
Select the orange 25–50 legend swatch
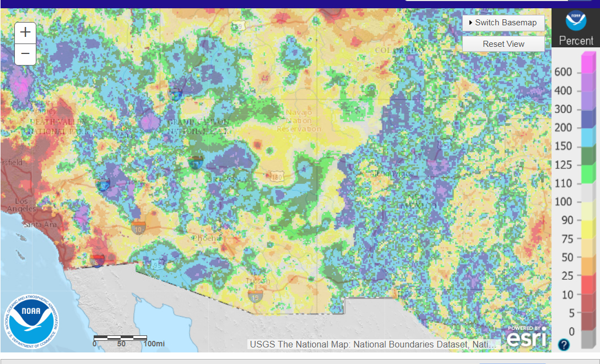(588, 267)
